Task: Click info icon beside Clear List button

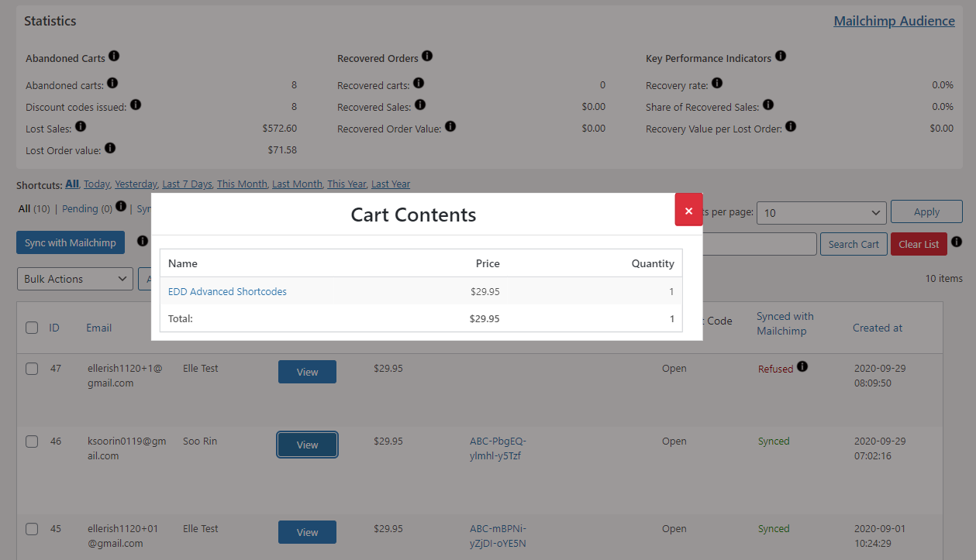Action: pos(957,242)
